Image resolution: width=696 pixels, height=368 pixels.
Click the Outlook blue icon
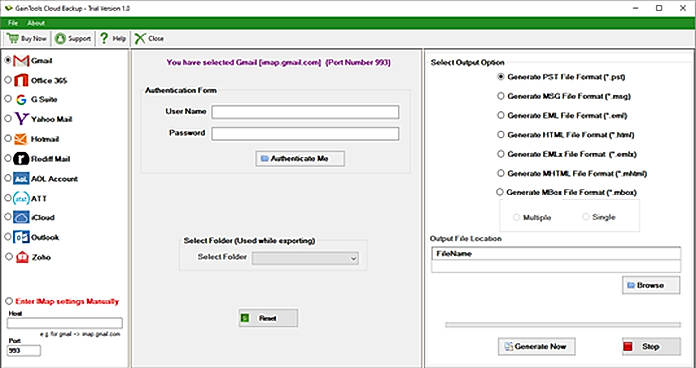[21, 237]
